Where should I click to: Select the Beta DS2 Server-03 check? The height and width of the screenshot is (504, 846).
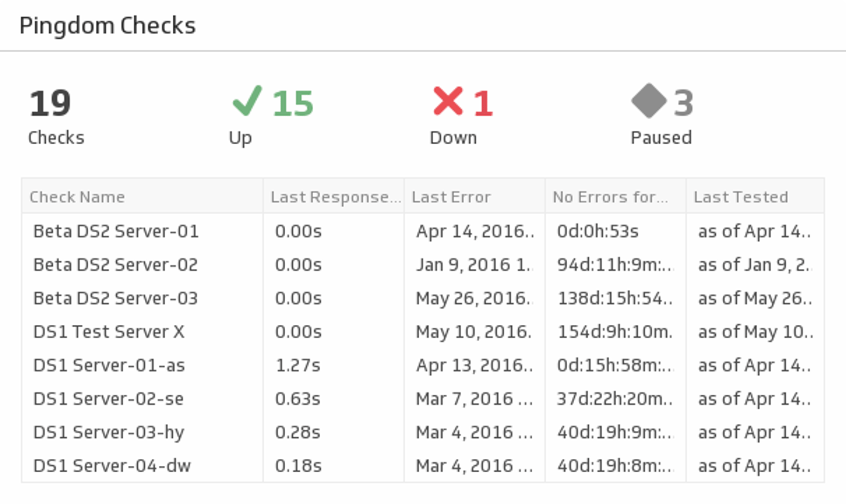coord(116,299)
